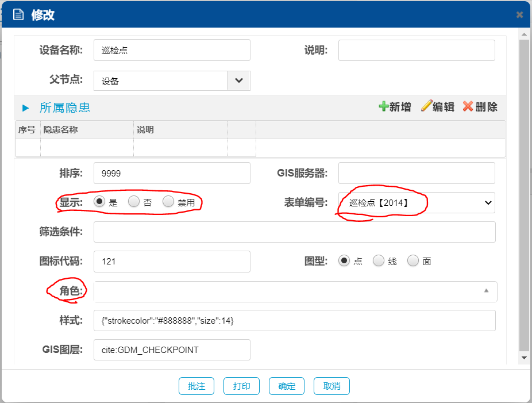Viewport: 532px width, 403px height.
Task: Expand the 角色 selection dropdown
Action: (486, 291)
